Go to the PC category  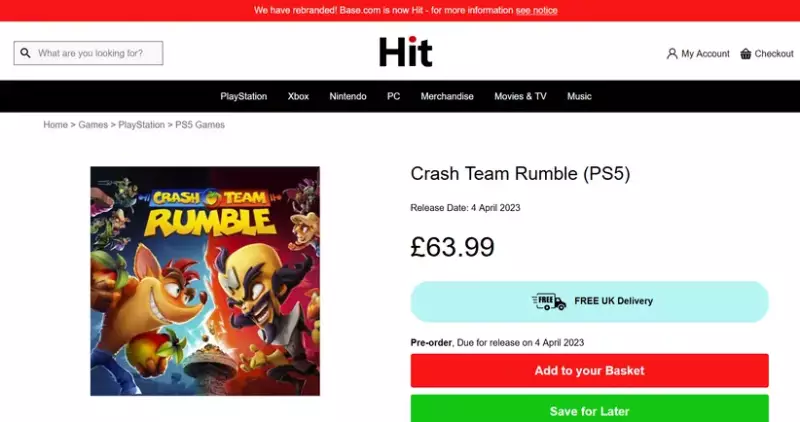pos(393,96)
